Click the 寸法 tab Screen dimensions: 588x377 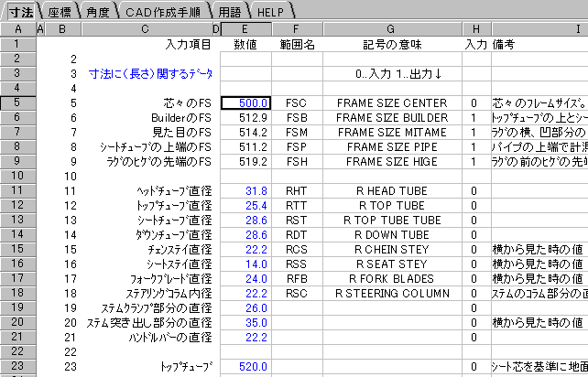coord(19,10)
